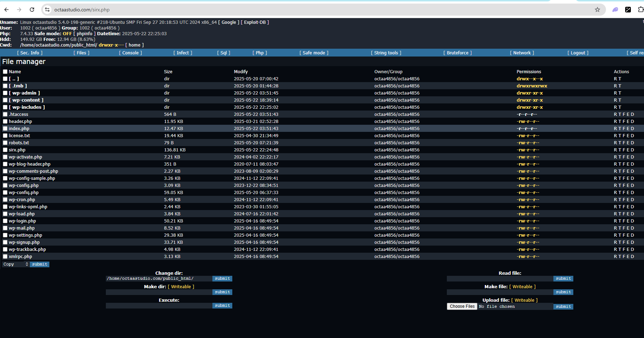
Task: Click the browser forward arrow
Action: click(x=19, y=10)
